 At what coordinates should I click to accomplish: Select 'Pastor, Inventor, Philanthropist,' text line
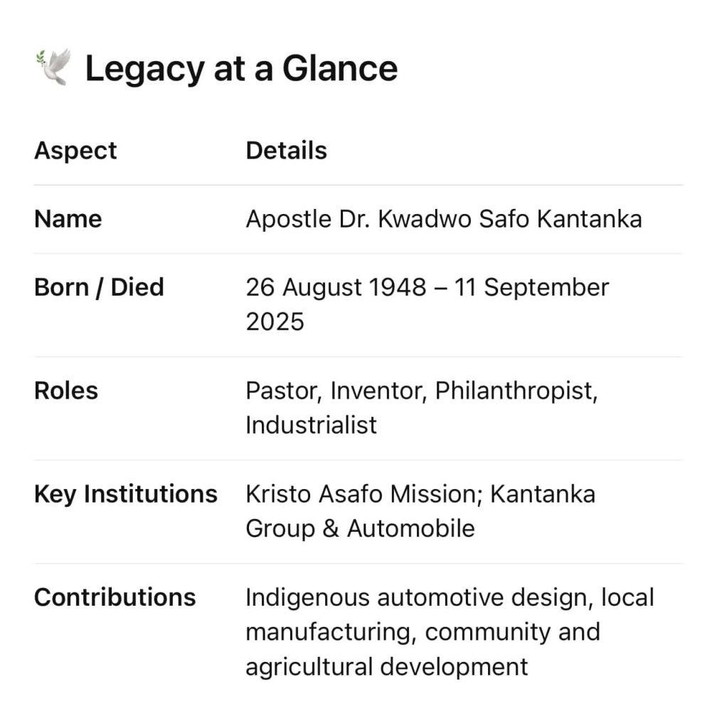coord(422,392)
